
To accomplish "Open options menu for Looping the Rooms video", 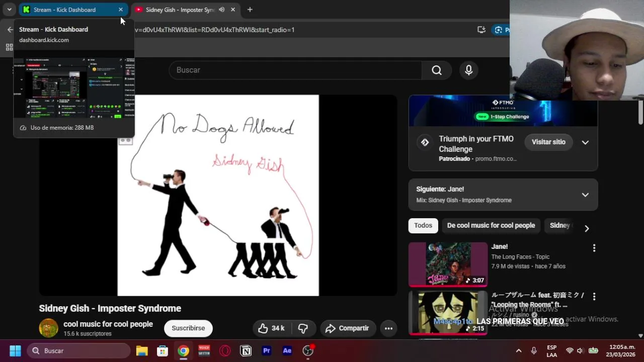I will pos(594,297).
